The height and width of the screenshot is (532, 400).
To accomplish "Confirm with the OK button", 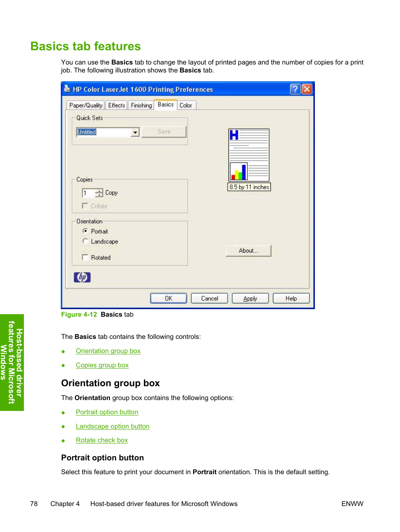I will coord(169,298).
